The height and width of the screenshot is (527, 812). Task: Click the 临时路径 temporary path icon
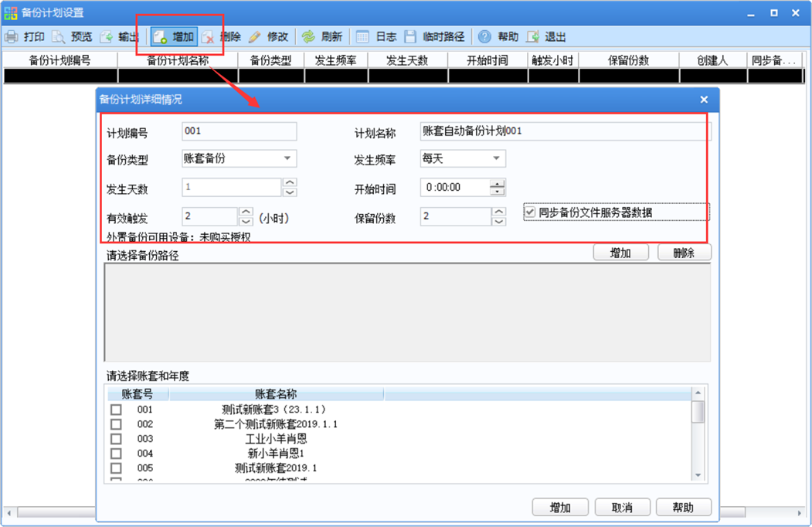click(x=410, y=37)
